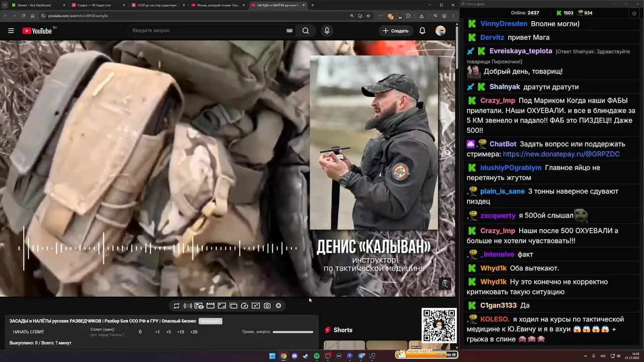Screen dimensions: 644x362
Task: Switch to the Фильм, который сломал tab
Action: [218, 5]
